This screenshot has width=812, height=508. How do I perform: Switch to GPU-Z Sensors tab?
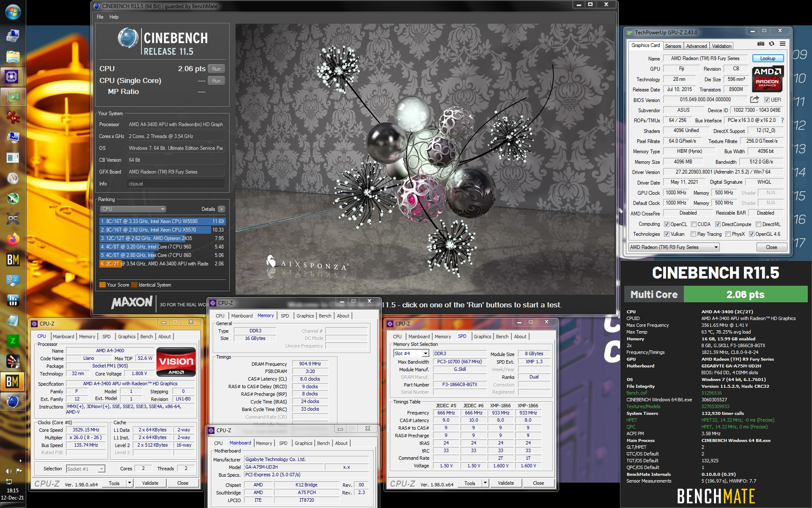pyautogui.click(x=673, y=46)
